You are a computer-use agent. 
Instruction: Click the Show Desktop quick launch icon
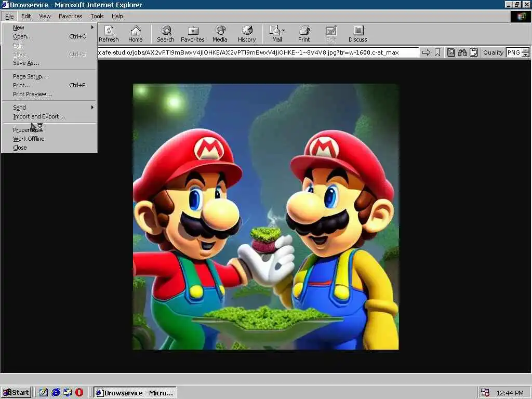[44, 393]
